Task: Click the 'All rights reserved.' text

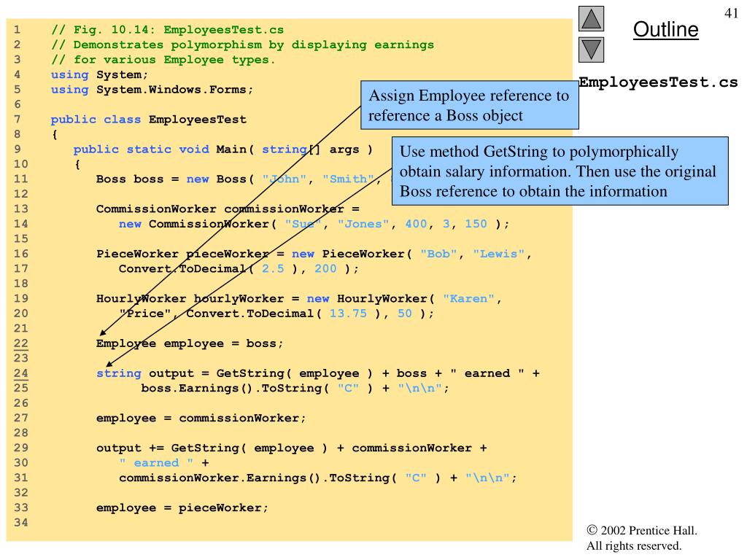Action: 634,545
